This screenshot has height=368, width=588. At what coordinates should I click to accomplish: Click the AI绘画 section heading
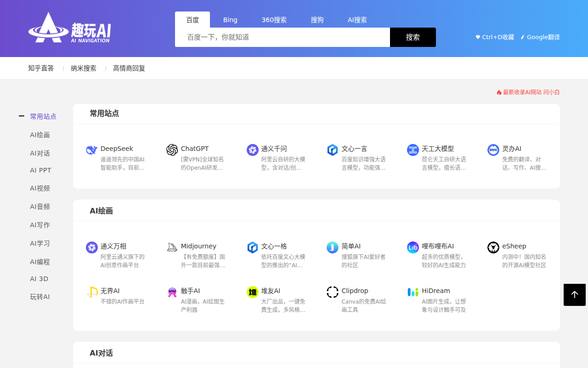click(101, 211)
